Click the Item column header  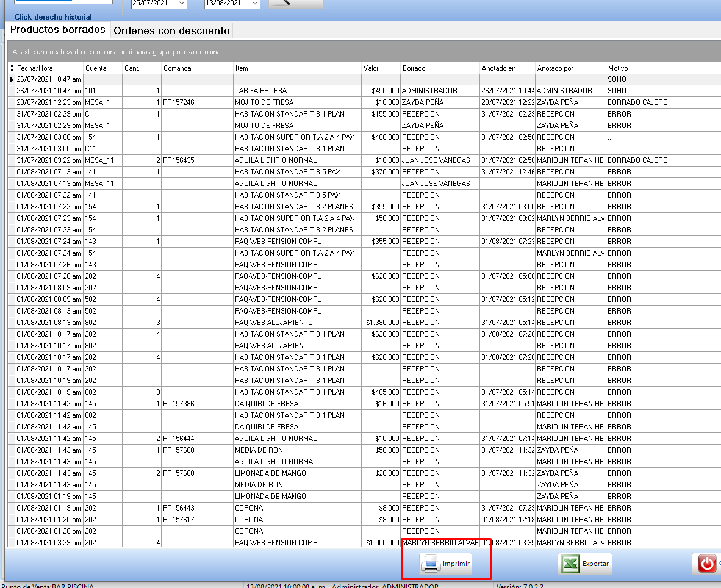296,68
